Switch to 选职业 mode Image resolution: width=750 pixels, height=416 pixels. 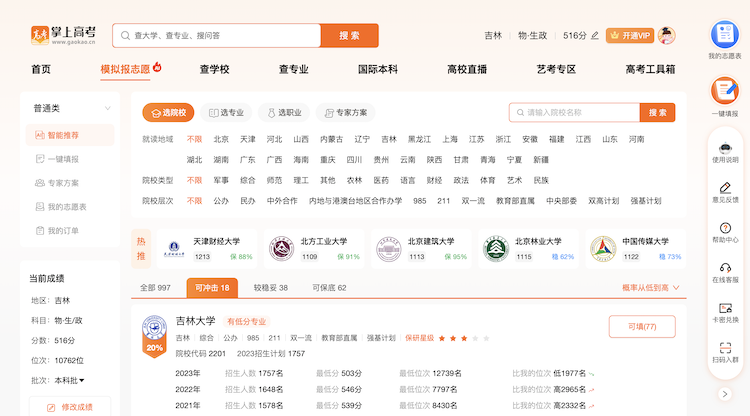pyautogui.click(x=284, y=113)
